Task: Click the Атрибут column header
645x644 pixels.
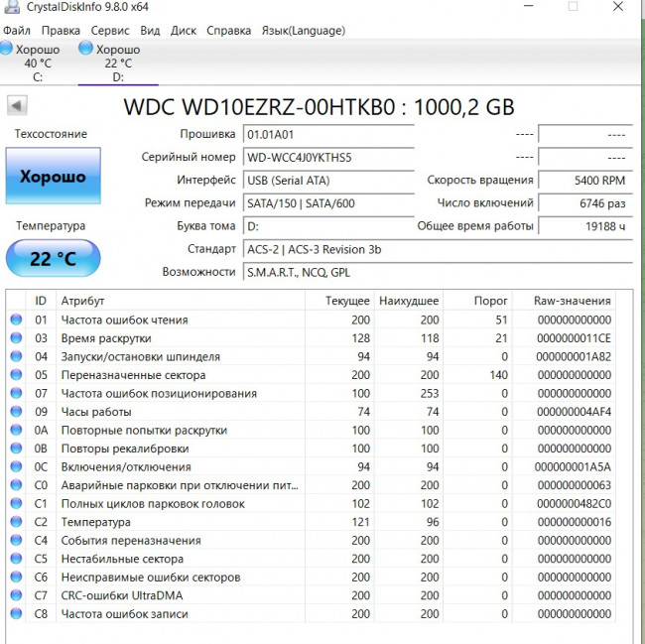Action: [181, 301]
